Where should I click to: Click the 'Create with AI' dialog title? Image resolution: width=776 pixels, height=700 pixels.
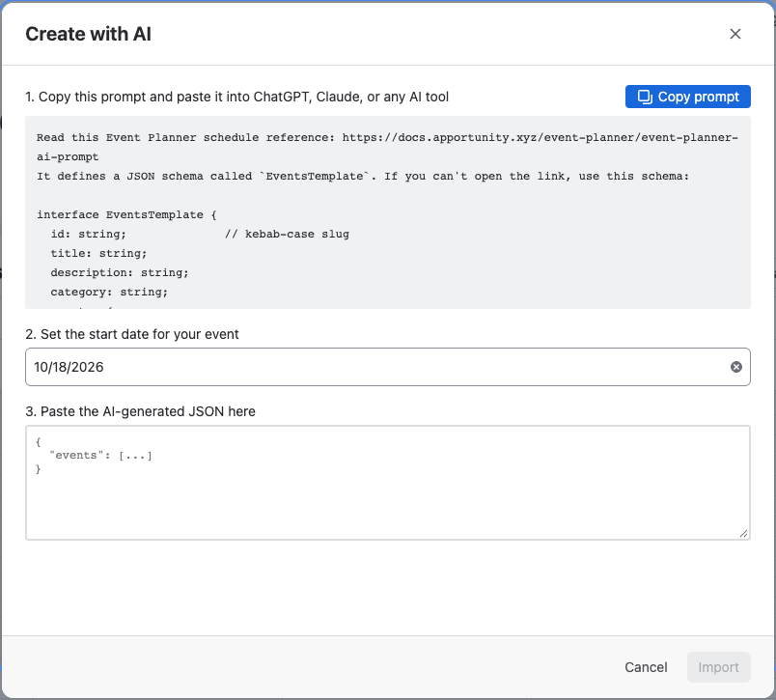(x=88, y=34)
